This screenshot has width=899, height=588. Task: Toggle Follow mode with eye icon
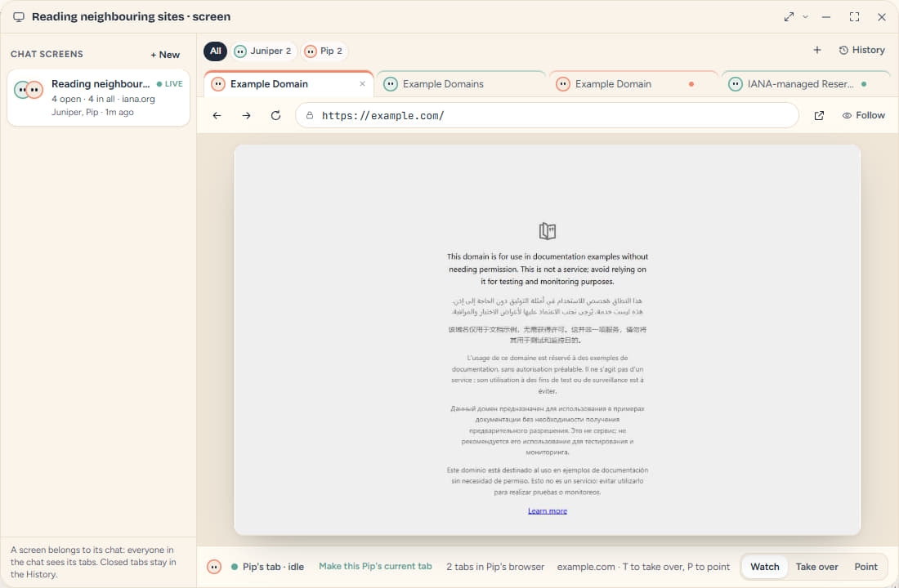[x=864, y=115]
